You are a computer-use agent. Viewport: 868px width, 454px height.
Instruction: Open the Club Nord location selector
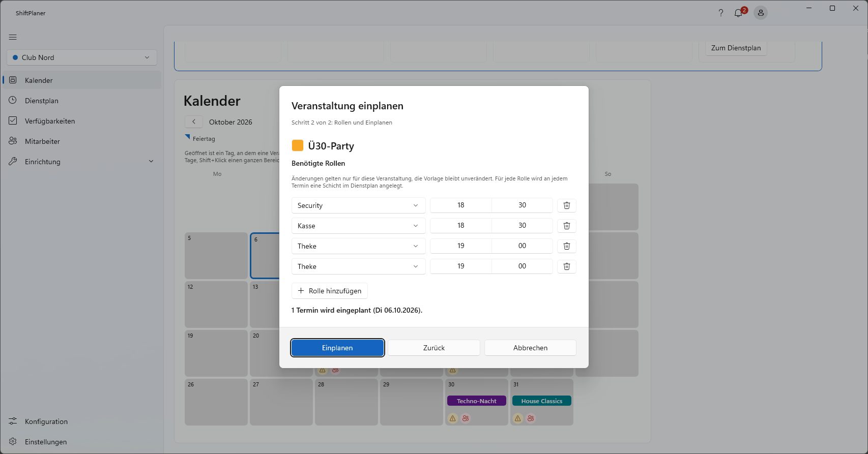(x=82, y=57)
